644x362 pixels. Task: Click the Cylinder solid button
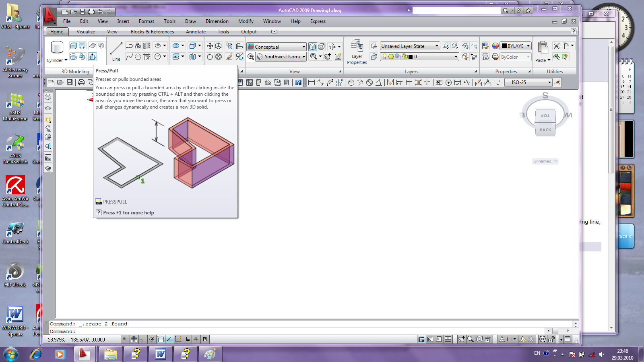(57, 47)
